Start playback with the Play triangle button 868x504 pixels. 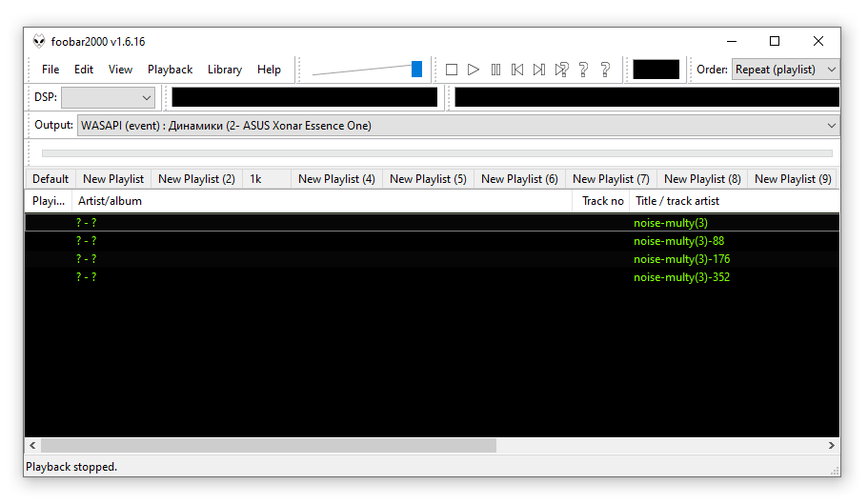click(x=474, y=70)
